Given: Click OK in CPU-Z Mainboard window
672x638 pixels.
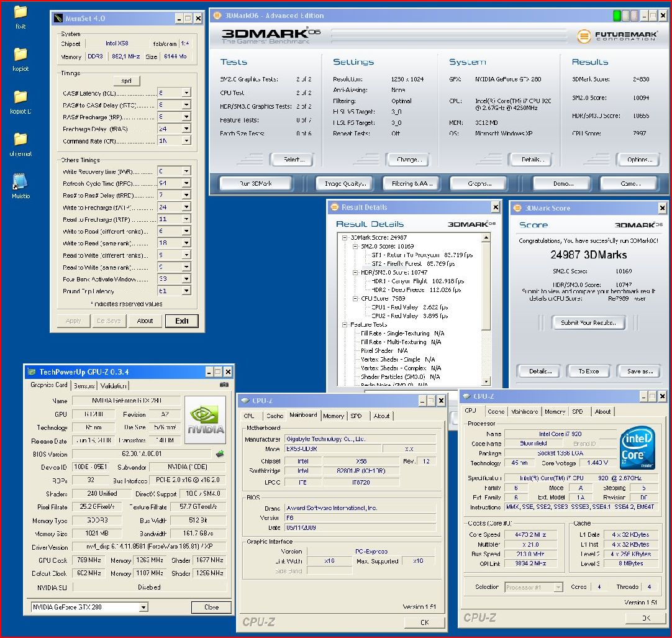Looking at the screenshot, I should click(424, 622).
